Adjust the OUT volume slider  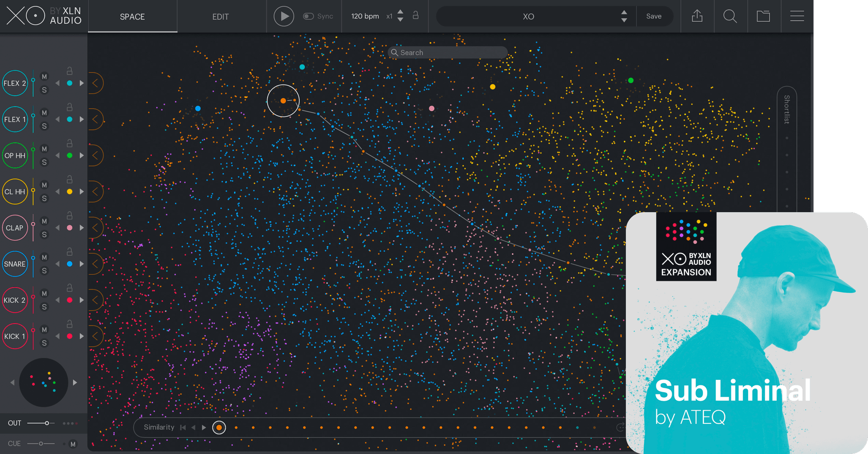(41, 423)
